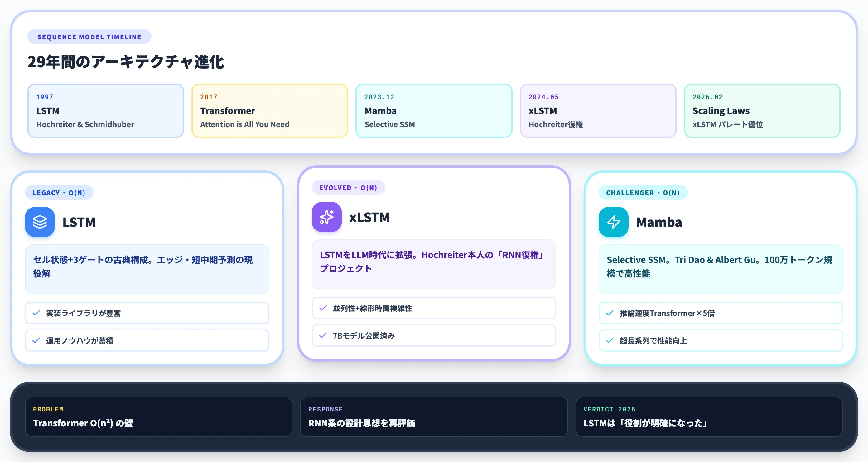Select the 2026.02 Scaling Laws timeline card

click(762, 111)
